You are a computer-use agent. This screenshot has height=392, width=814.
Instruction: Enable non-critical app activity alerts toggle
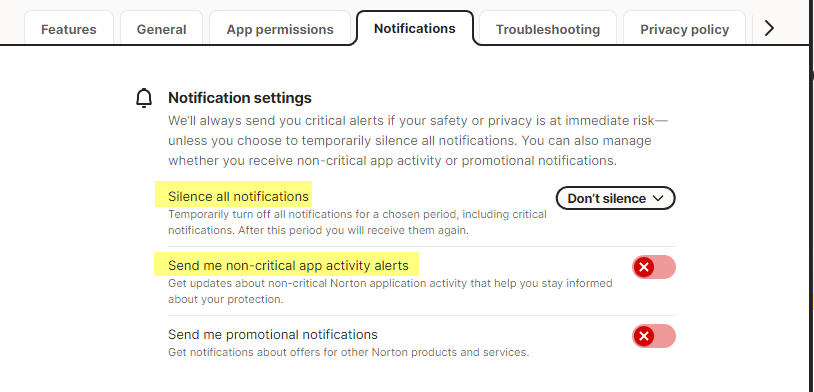coord(654,267)
